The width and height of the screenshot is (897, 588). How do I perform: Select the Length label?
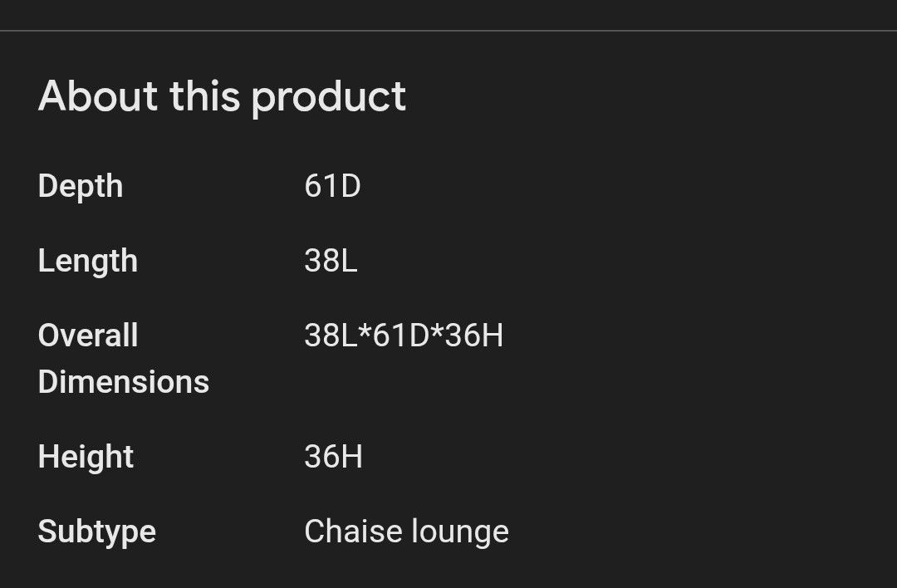click(x=87, y=261)
